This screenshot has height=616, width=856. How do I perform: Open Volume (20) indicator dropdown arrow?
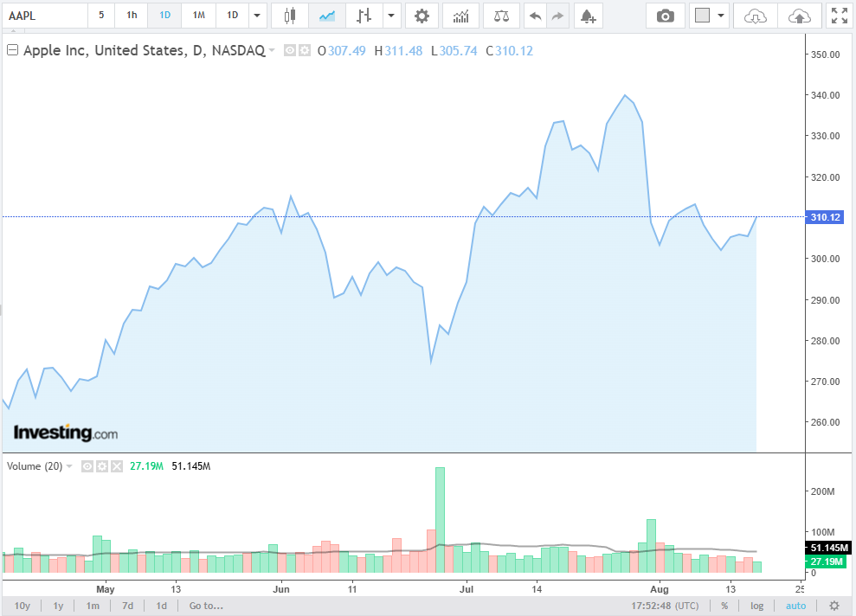coord(68,466)
